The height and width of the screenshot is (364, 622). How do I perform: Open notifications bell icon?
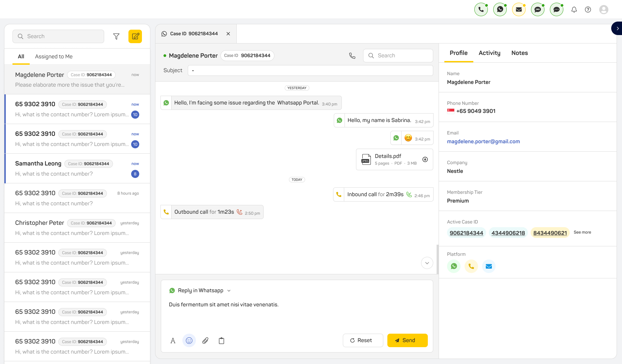(x=574, y=9)
